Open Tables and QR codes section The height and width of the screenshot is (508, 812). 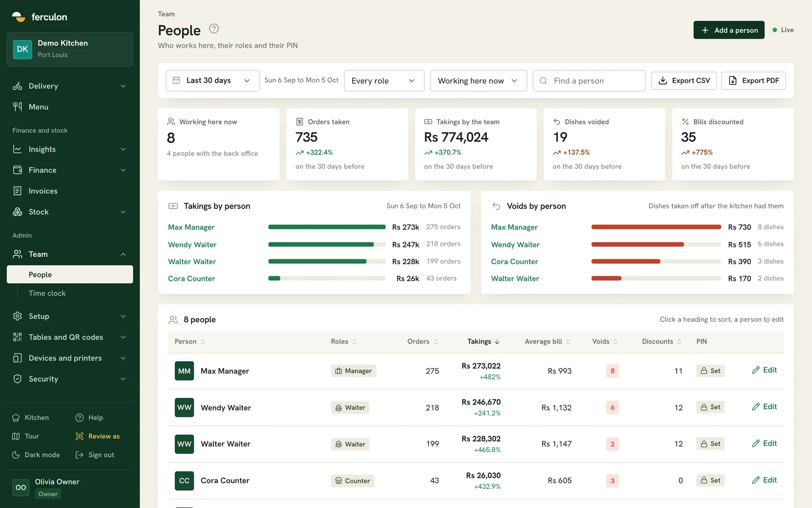[x=70, y=337]
